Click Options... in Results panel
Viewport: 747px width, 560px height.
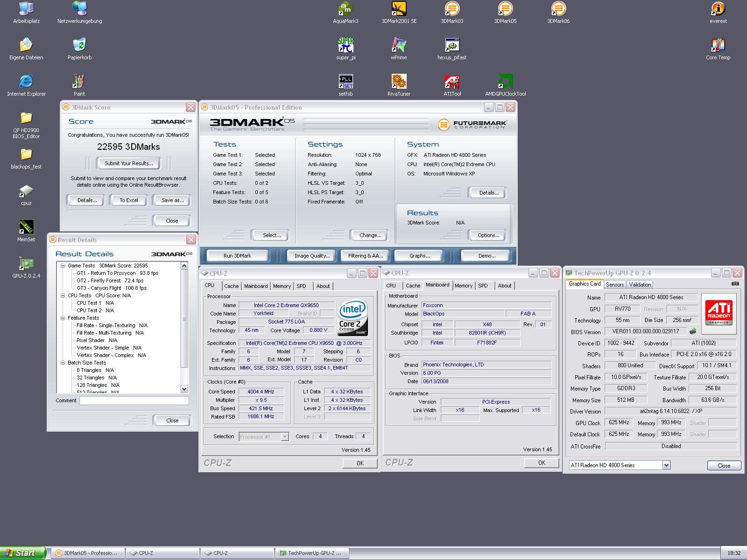(x=488, y=235)
